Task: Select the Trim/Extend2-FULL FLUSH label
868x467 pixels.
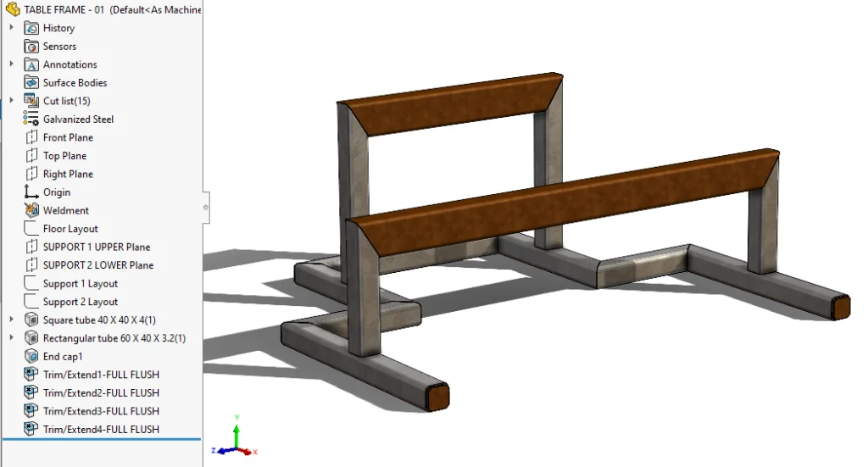Action: 102,393
